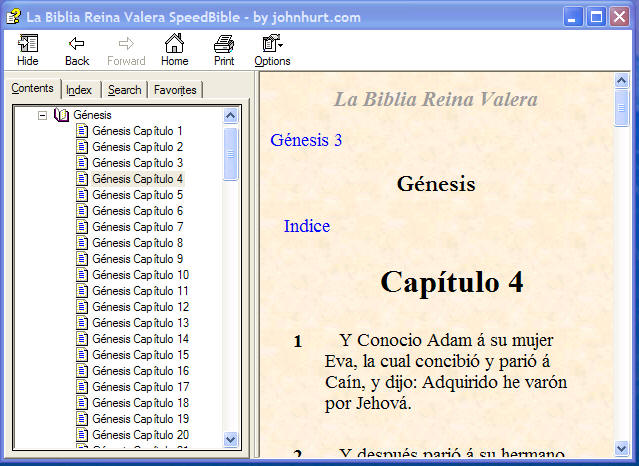Open the text 'Génesis Capítulo 19'
The image size is (639, 466).
click(x=141, y=419)
